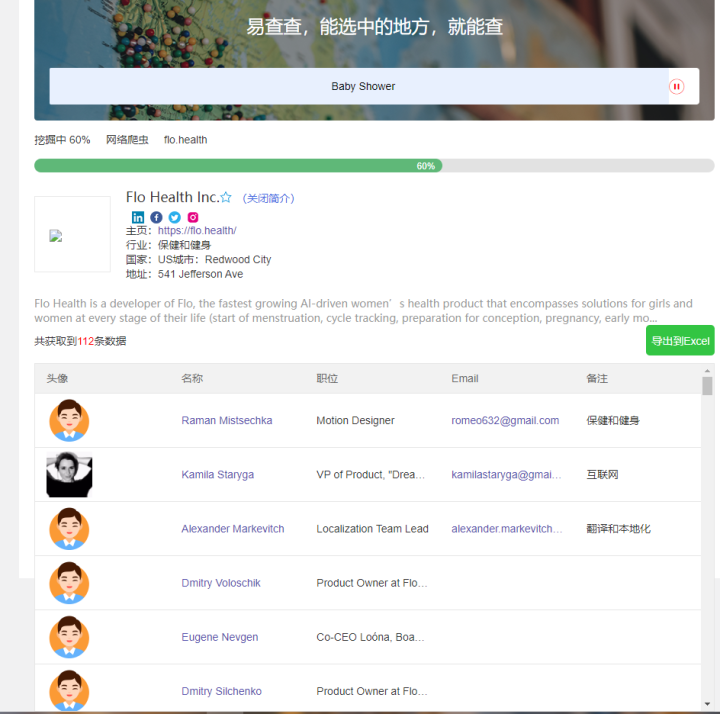Click the Co-CEO Loóna position cell
The width and height of the screenshot is (720, 714).
(x=371, y=637)
